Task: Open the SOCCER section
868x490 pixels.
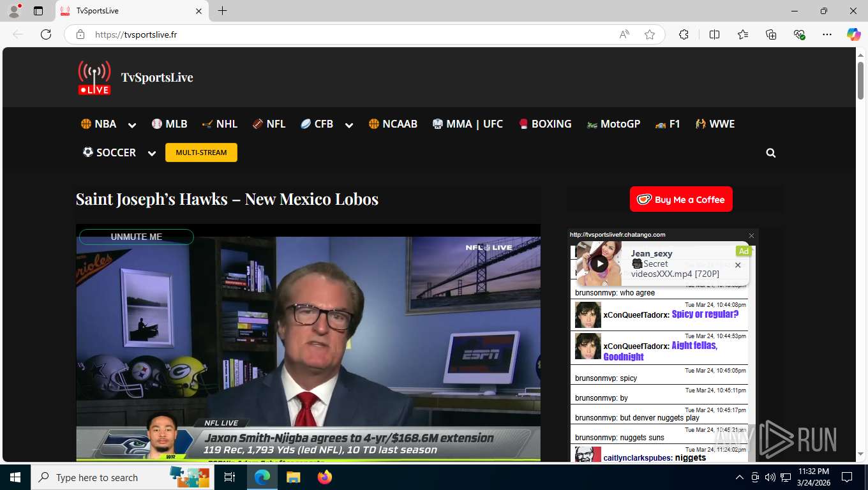Action: (109, 152)
